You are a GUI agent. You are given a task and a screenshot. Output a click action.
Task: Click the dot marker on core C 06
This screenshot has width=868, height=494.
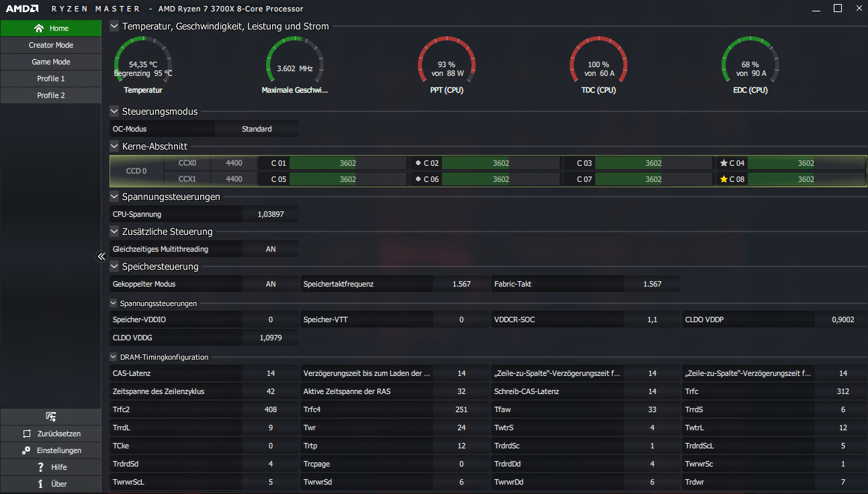tap(418, 179)
